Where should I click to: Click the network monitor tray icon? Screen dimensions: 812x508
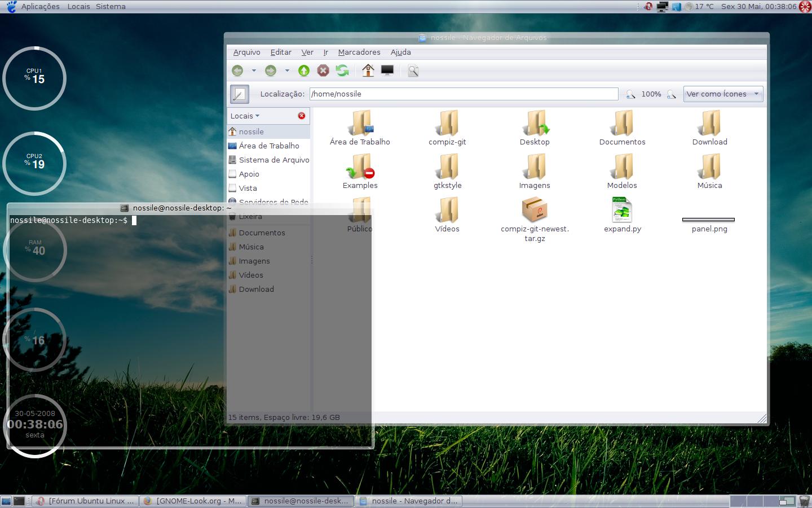coord(663,7)
